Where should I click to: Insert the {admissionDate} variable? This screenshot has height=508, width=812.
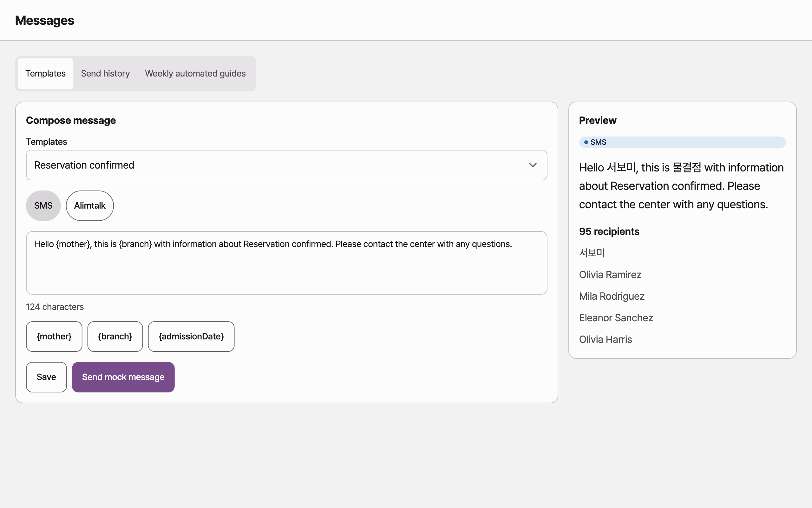(x=191, y=336)
